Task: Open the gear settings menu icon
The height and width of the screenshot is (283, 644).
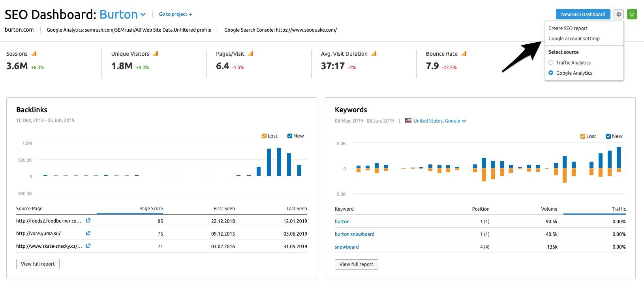Action: (619, 14)
